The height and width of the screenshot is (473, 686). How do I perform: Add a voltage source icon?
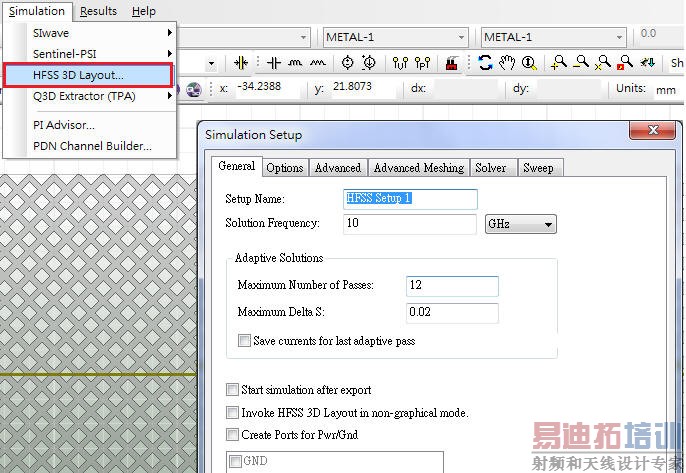(347, 63)
